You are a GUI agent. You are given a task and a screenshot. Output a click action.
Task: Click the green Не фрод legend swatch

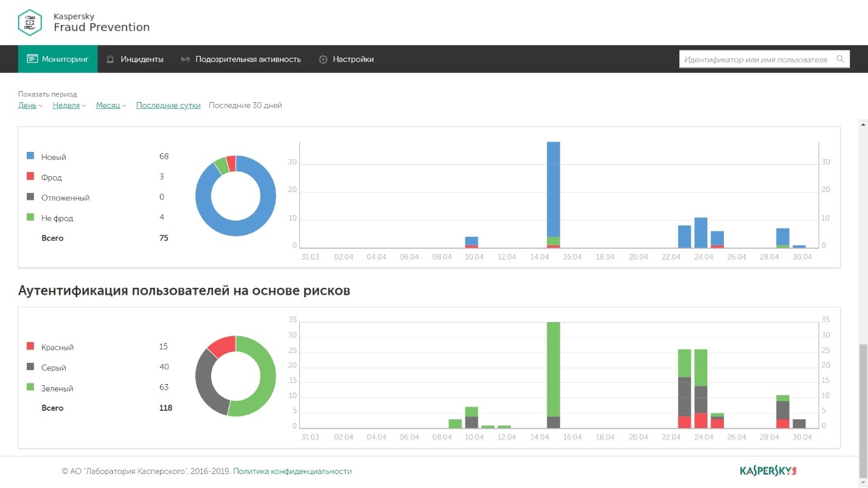[30, 217]
